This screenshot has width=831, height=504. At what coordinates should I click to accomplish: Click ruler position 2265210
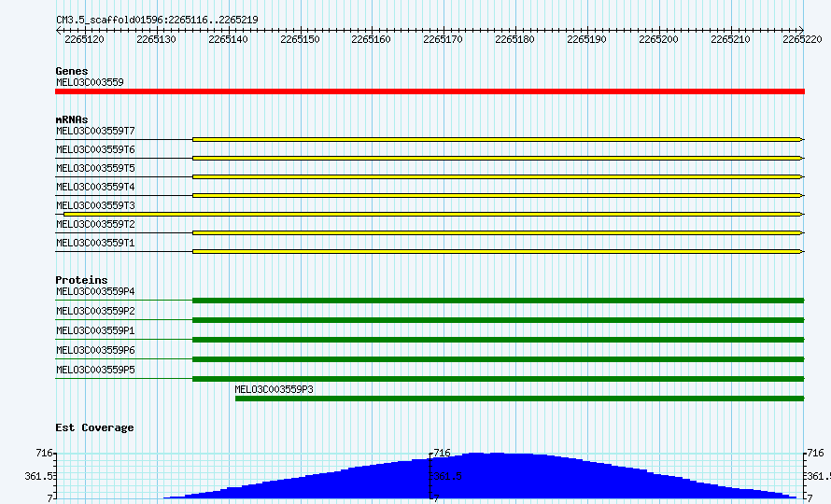730,40
